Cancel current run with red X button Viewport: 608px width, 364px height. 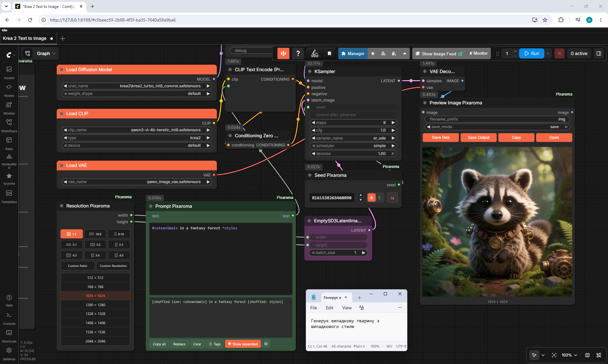[x=560, y=53]
